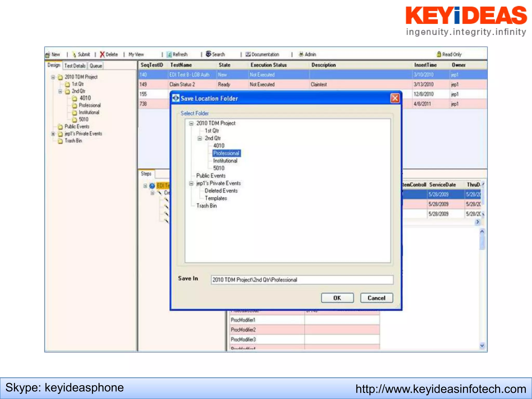Select the Steps tab

coord(146,174)
